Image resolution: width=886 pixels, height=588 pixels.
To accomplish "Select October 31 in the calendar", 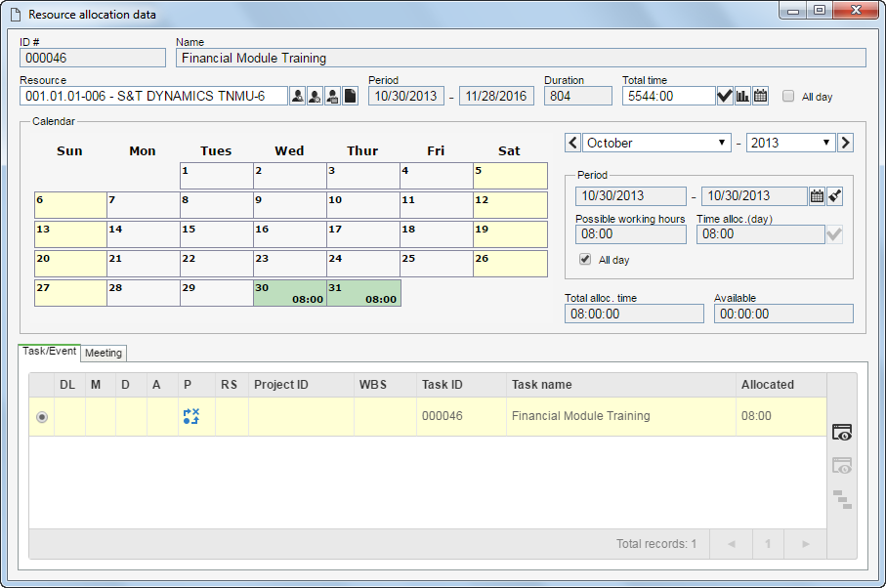I will [x=363, y=293].
